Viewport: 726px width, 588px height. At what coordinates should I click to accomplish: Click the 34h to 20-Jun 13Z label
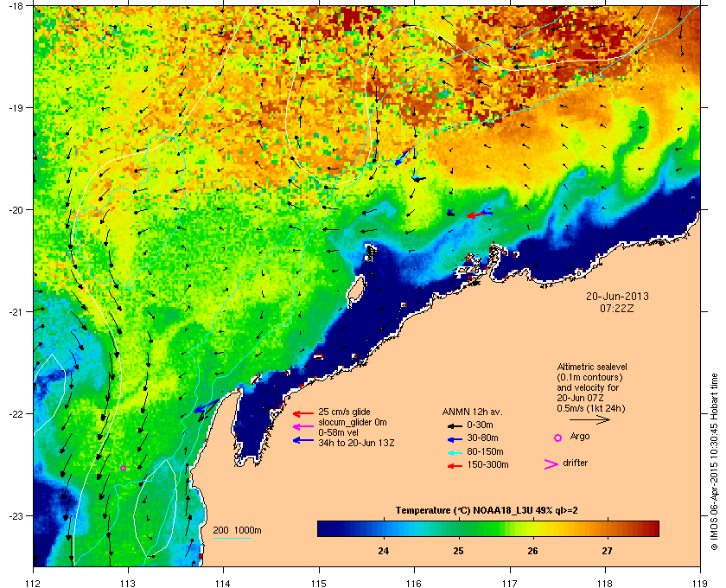356,443
